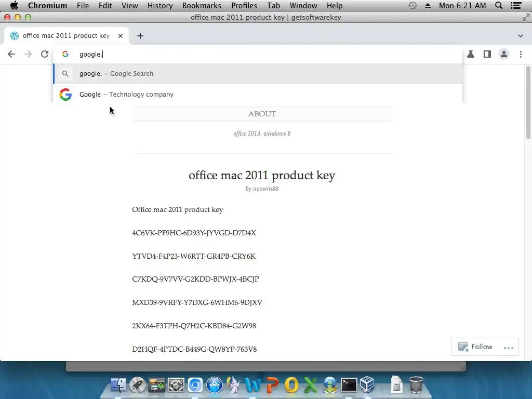Open the globe download icon in Dock
532x399 pixels.
(330, 385)
